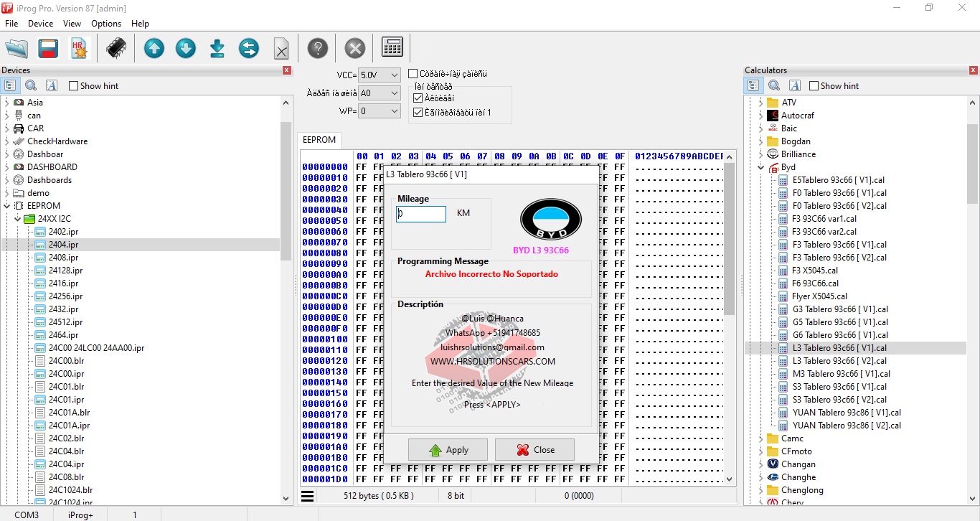Select 24C01A.blr file in Devices tree

pos(69,413)
